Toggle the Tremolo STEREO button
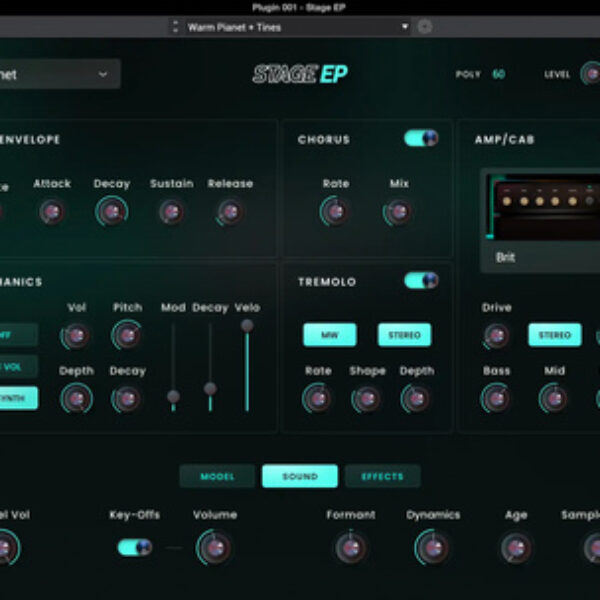This screenshot has width=600, height=600. pyautogui.click(x=404, y=335)
